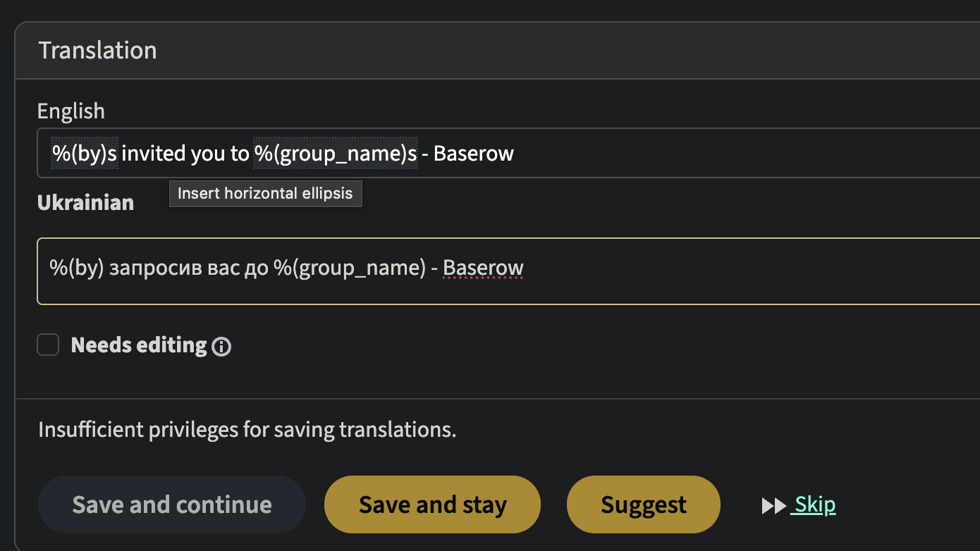Image resolution: width=980 pixels, height=551 pixels.
Task: Click the Ukrainian language label
Action: coord(85,203)
